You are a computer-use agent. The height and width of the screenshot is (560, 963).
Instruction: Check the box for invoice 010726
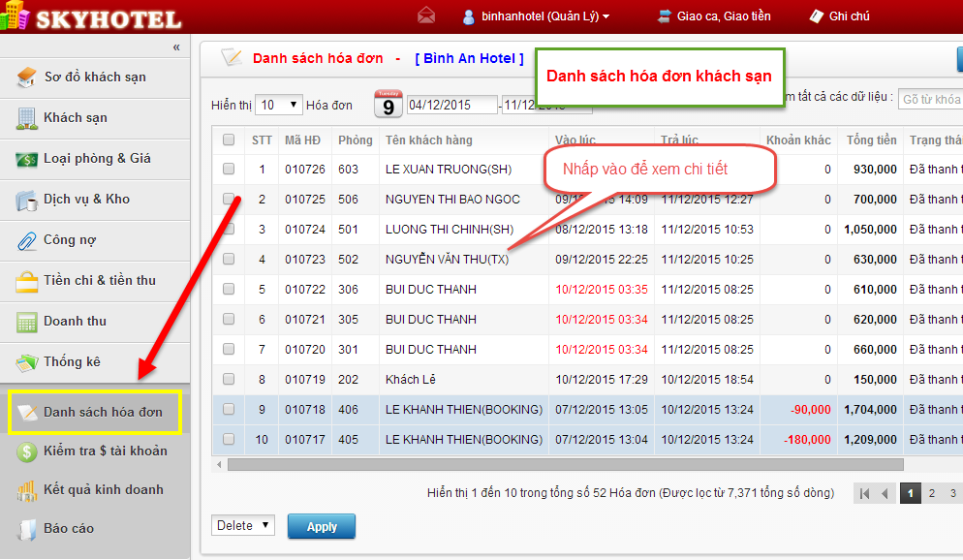(229, 169)
